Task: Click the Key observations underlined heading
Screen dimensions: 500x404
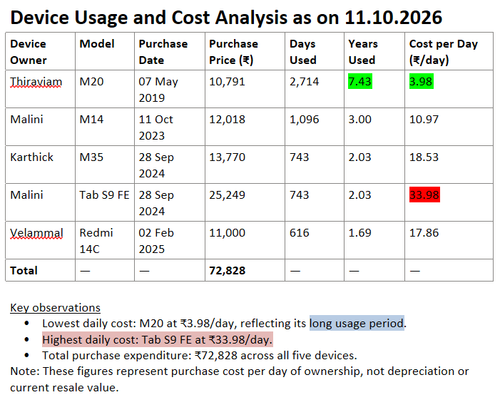Action: (x=55, y=307)
